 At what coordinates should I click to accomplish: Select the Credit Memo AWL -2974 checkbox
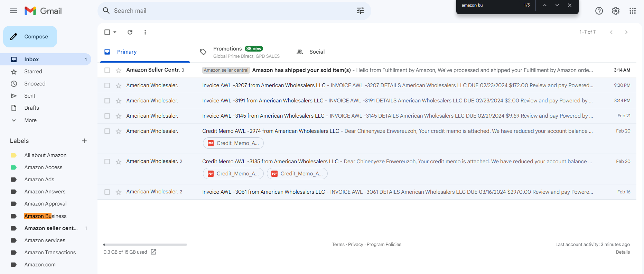pos(107,131)
